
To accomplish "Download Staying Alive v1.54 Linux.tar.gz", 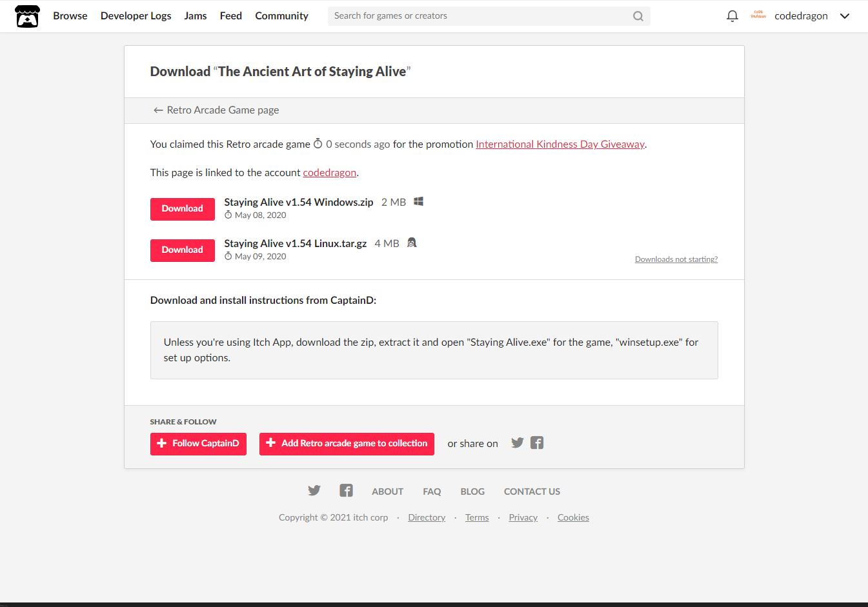I will [183, 250].
